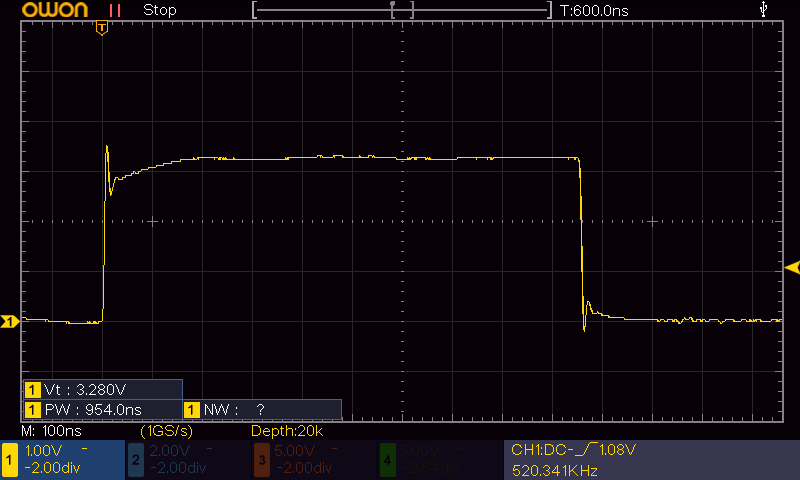Click the yellow trigger level arrow on right edge

click(791, 267)
